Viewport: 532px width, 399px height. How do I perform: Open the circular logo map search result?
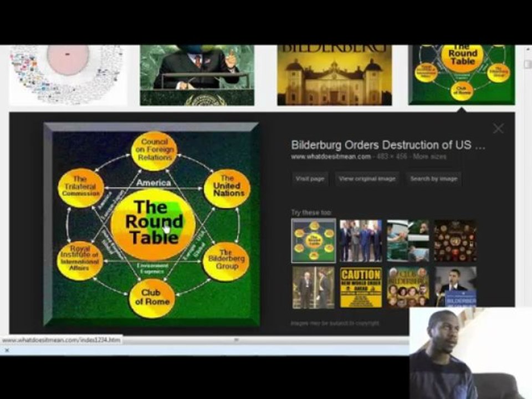(x=68, y=75)
